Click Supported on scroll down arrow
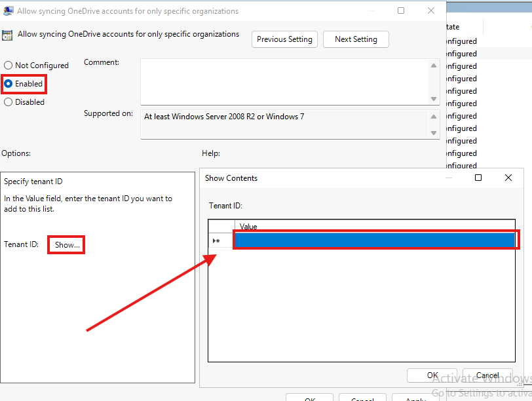The height and width of the screenshot is (401, 532). 434,133
